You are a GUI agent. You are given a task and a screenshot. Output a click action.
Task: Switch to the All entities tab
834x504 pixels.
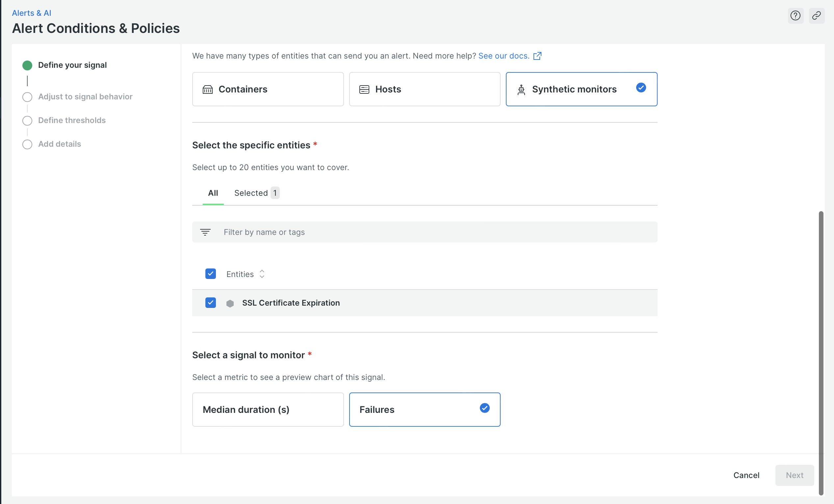click(213, 193)
